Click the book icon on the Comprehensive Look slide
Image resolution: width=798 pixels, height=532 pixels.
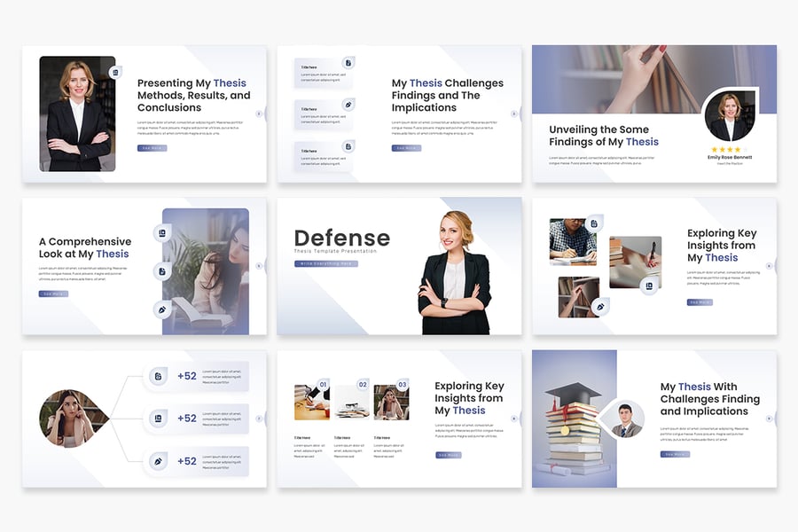point(160,233)
